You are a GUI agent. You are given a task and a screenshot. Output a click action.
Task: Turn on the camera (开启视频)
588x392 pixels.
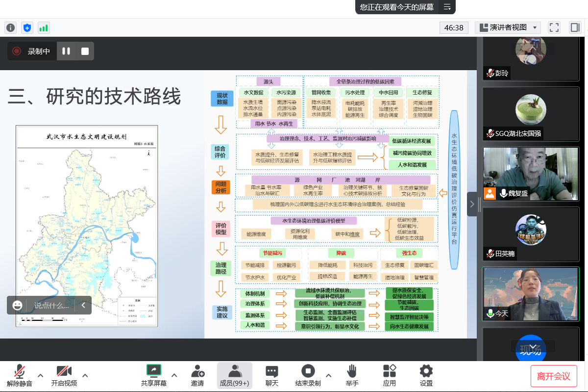point(64,375)
